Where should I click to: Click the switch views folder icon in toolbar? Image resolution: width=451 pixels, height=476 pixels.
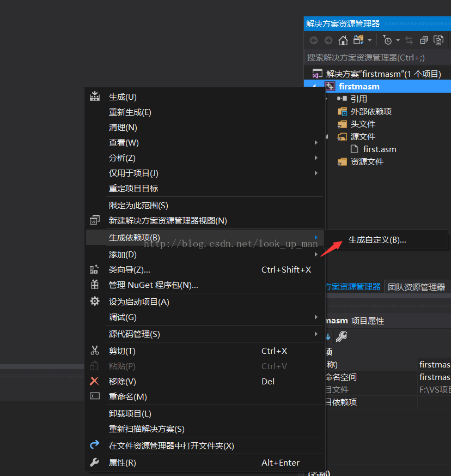(x=358, y=40)
